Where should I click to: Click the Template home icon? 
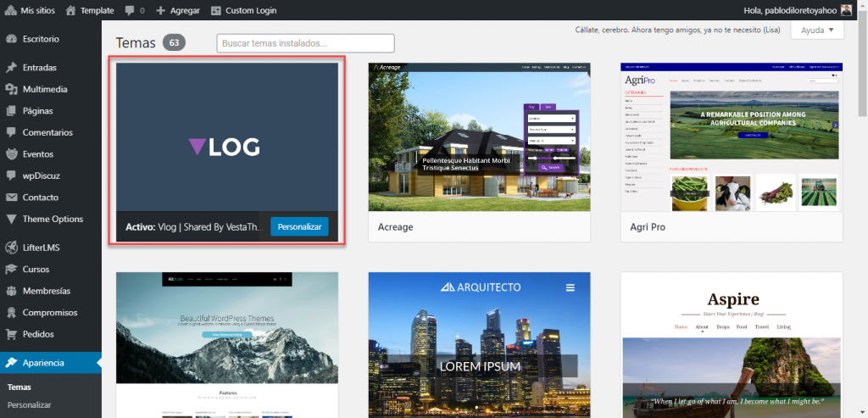(x=70, y=10)
